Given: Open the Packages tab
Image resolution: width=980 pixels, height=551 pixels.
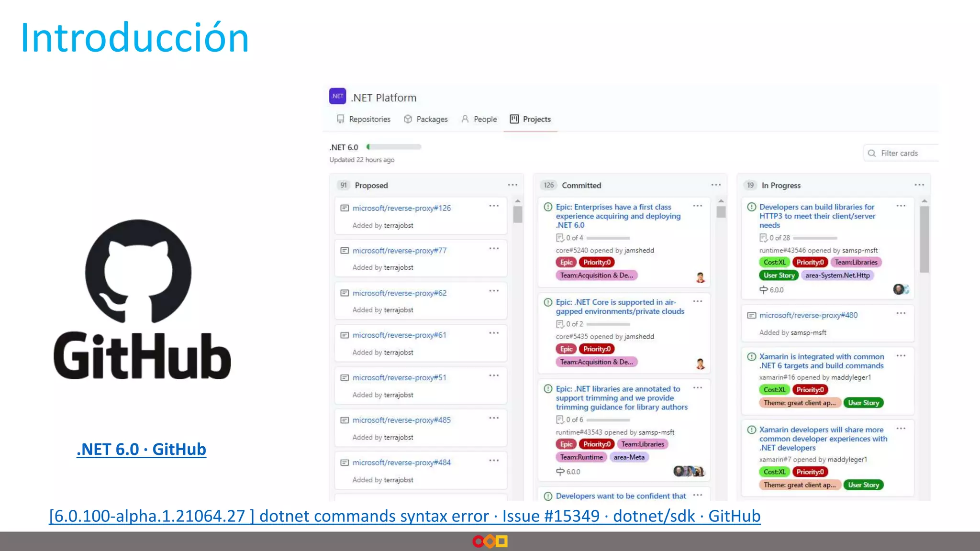Looking at the screenshot, I should (426, 119).
